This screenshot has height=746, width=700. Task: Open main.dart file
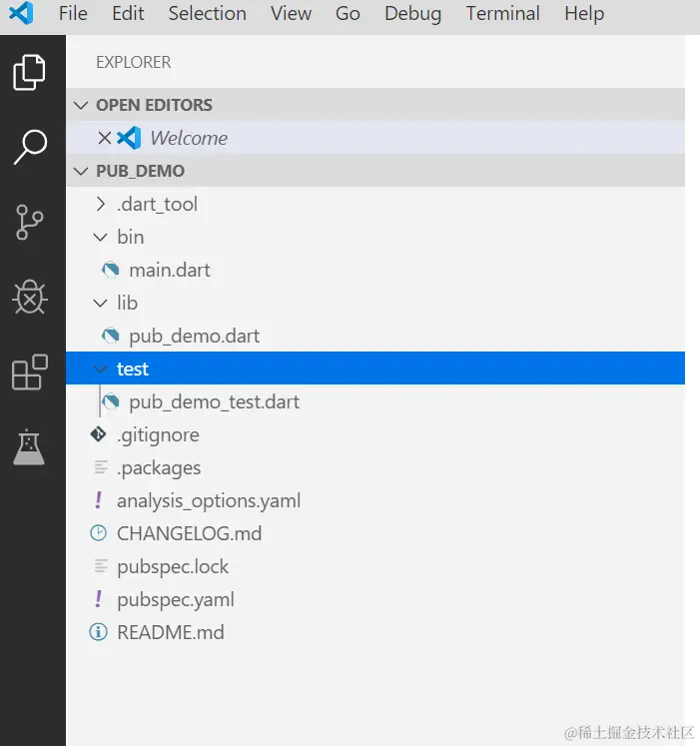pyautogui.click(x=170, y=270)
